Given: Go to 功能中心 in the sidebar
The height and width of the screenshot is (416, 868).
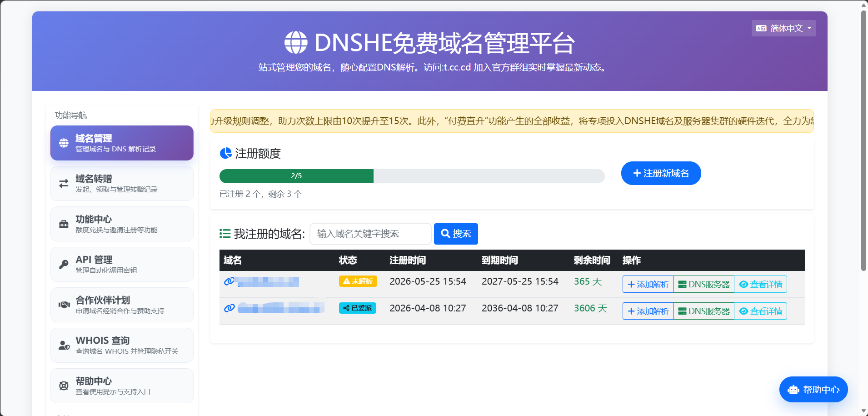Looking at the screenshot, I should tap(122, 224).
